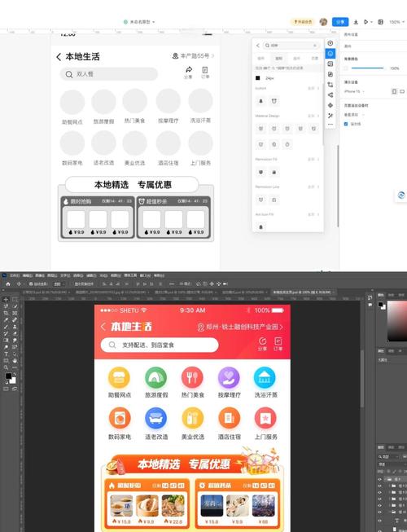The width and height of the screenshot is (407, 532).
Task: Select the Type tool in Photoshop toolbar
Action: tap(6, 354)
